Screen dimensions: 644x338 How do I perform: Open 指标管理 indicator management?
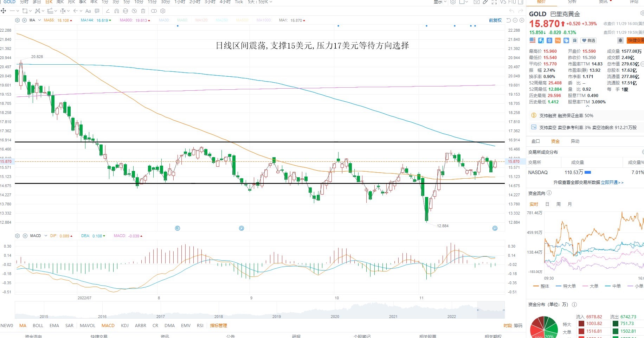tap(219, 326)
